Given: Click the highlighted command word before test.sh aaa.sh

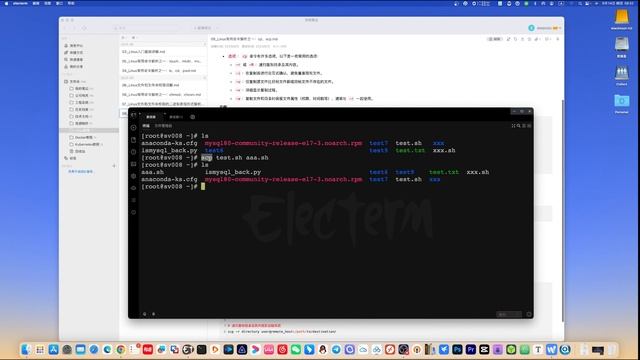Looking at the screenshot, I should point(207,158).
